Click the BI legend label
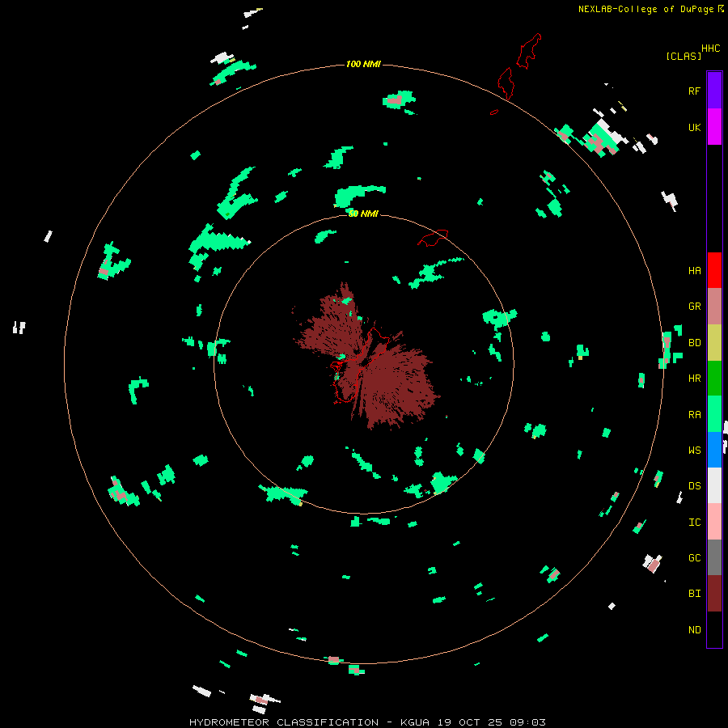 click(694, 594)
